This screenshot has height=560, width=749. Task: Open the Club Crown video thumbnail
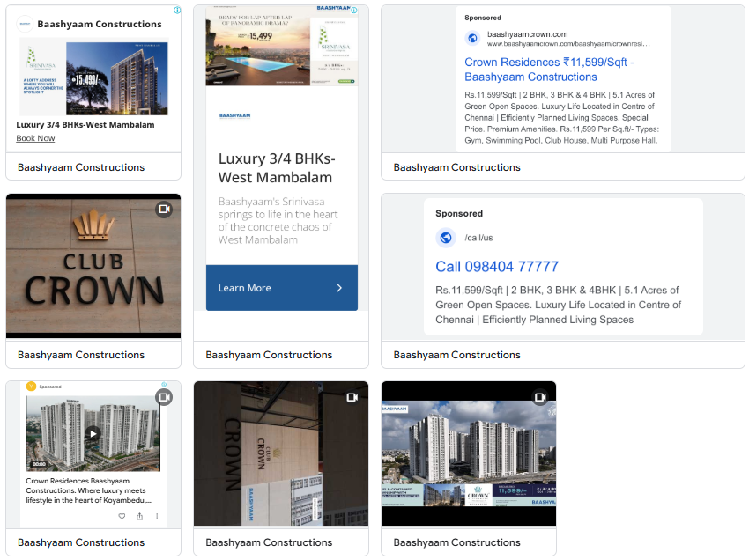(x=93, y=265)
